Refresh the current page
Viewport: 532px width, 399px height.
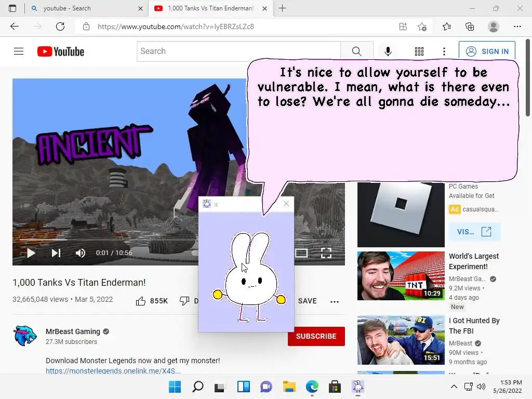(x=60, y=26)
